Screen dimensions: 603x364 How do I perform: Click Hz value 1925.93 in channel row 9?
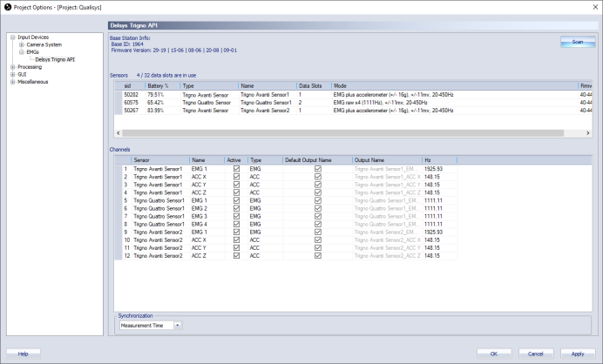click(433, 233)
